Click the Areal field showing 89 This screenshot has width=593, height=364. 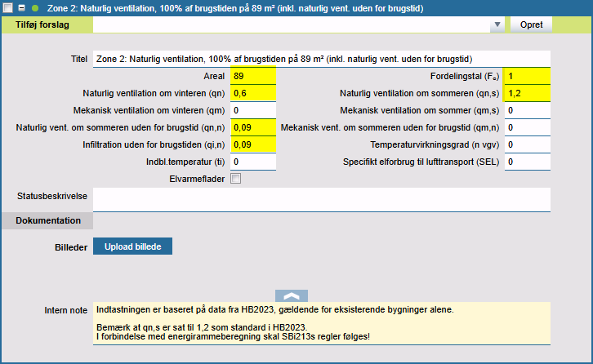(253, 76)
